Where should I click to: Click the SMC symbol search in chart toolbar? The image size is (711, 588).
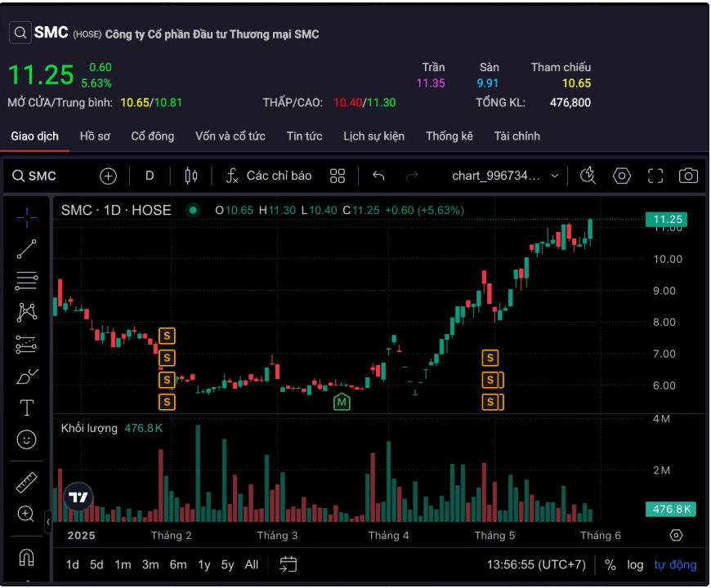click(34, 176)
